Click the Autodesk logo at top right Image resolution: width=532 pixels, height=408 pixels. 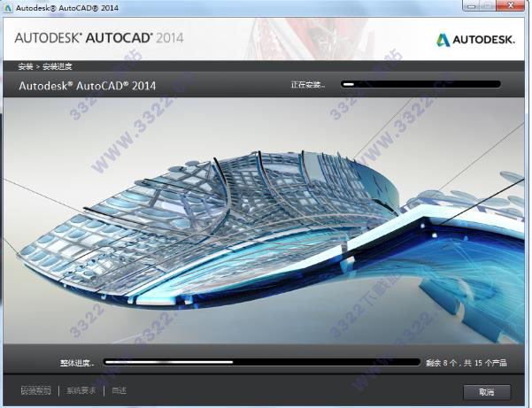click(475, 40)
